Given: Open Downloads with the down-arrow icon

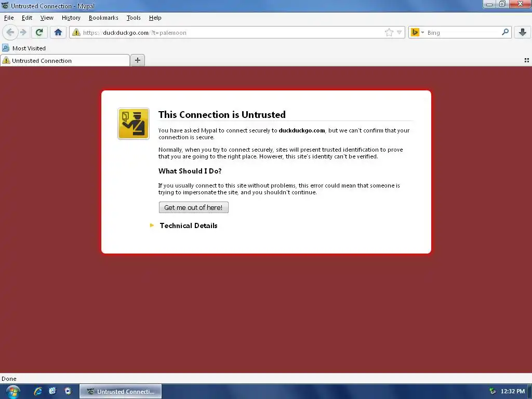Looking at the screenshot, I should coord(523,33).
